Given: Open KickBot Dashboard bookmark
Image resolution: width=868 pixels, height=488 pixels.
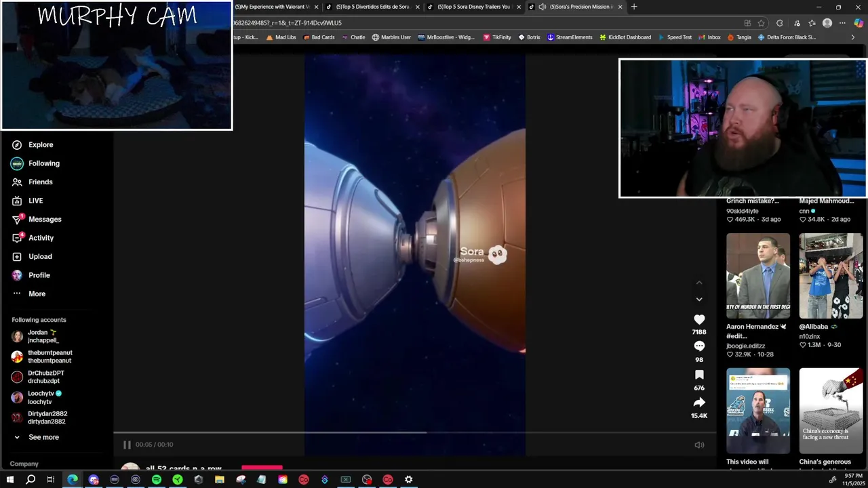Looking at the screenshot, I should [625, 37].
